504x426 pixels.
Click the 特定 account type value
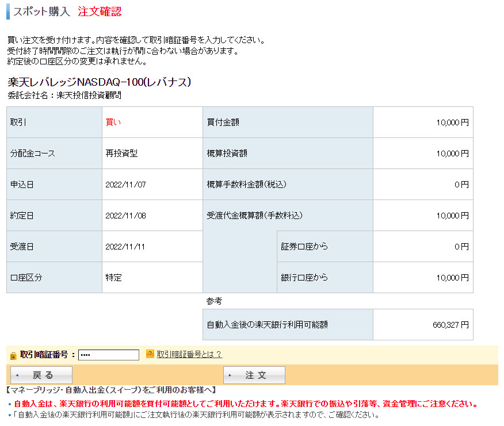tap(113, 278)
